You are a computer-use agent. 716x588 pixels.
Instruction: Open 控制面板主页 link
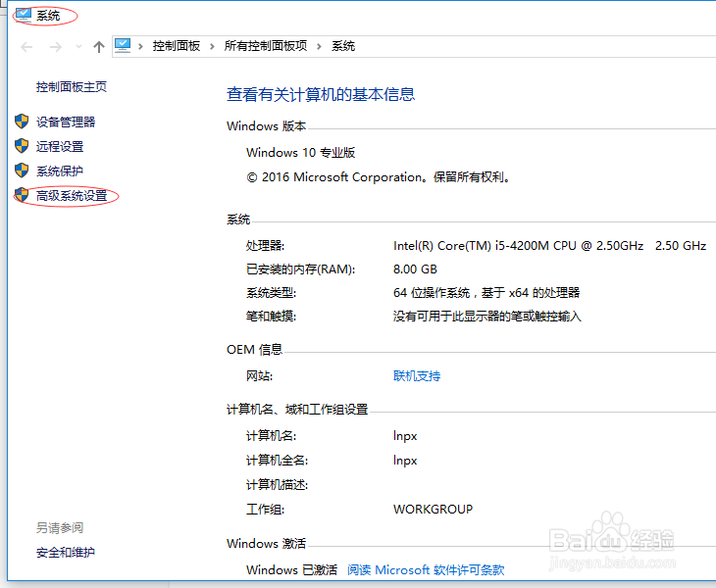tap(72, 86)
